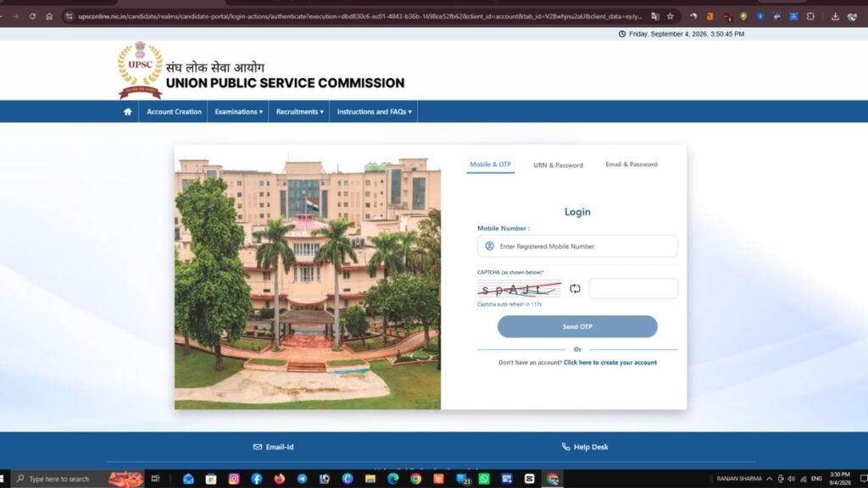Bookmark this page with star icon
The height and width of the screenshot is (488, 868).
tap(670, 17)
